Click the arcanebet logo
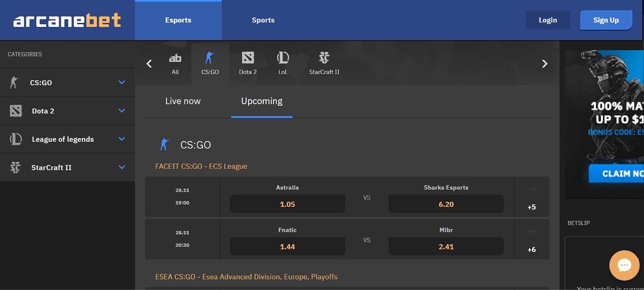This screenshot has width=644, height=290. point(67,20)
